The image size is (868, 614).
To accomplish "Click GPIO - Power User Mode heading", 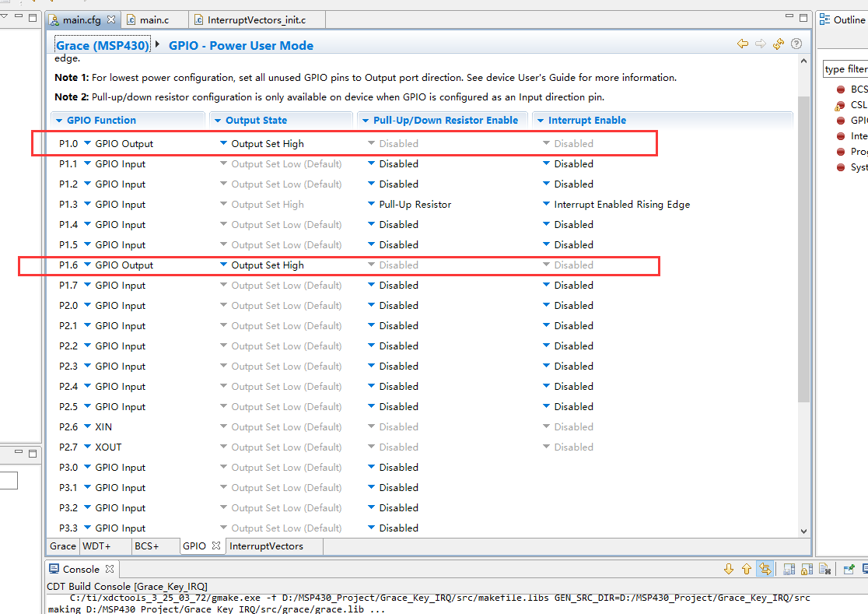I will [x=241, y=45].
